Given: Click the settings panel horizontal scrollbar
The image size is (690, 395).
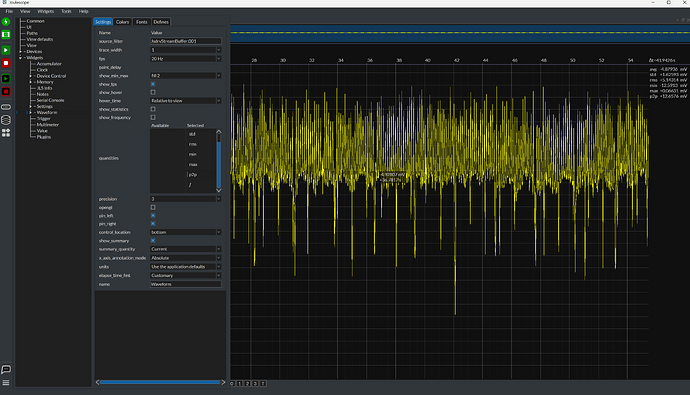Looking at the screenshot, I should tap(160, 382).
